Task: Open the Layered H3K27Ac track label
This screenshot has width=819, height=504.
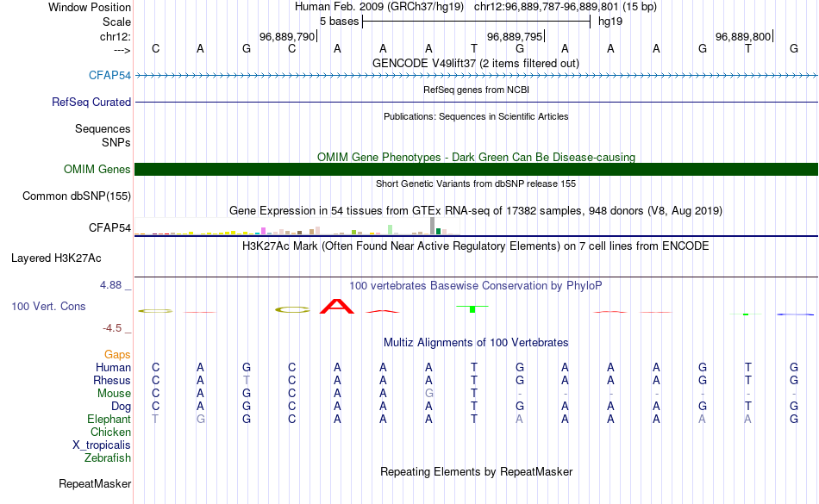Action: [x=56, y=258]
